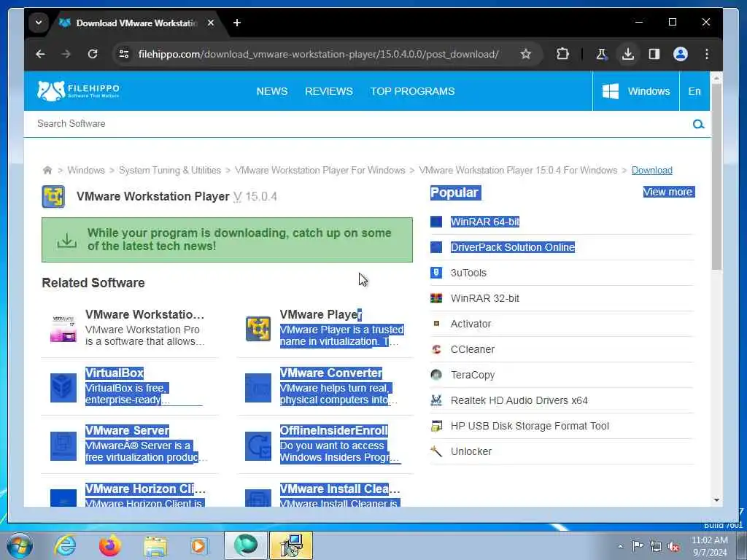Click the browser address bar URL
Viewport: 747px width, 560px height.
click(318, 54)
